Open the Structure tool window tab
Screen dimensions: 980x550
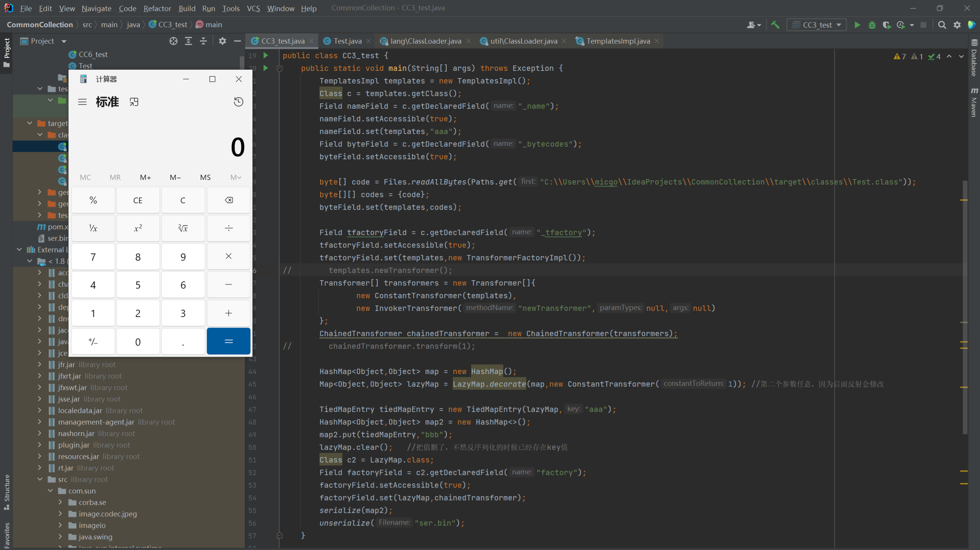click(x=7, y=492)
